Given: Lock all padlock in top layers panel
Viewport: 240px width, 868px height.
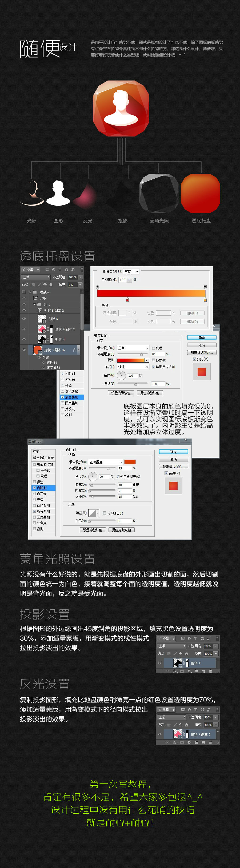Looking at the screenshot, I should tap(51, 285).
